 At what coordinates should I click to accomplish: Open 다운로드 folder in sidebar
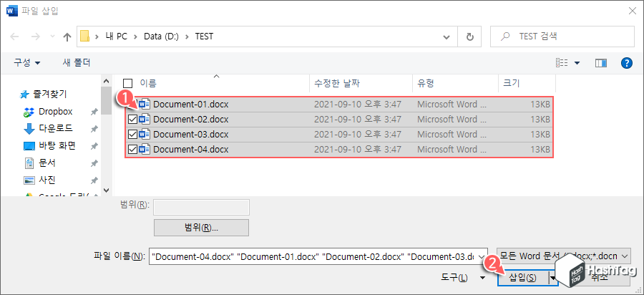[x=56, y=129]
